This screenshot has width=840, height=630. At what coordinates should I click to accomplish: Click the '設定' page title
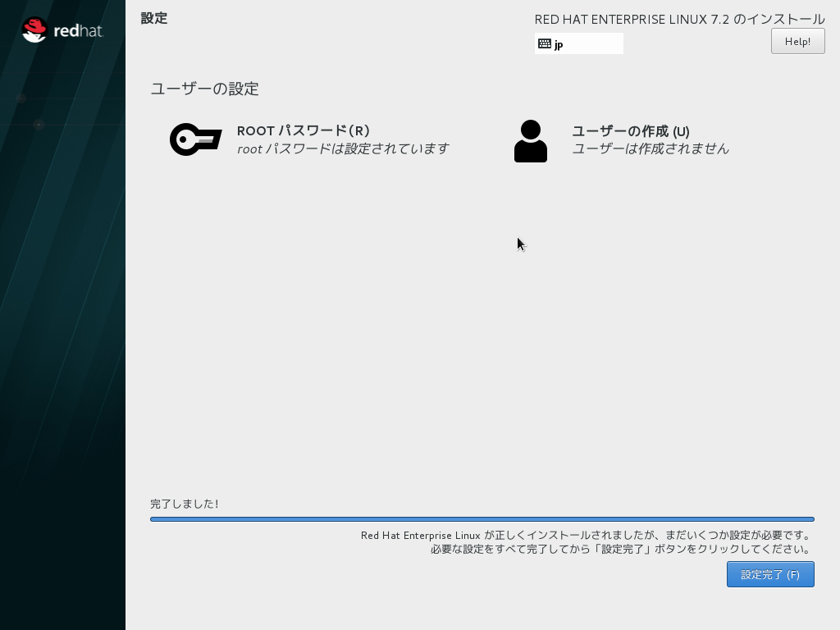(154, 18)
